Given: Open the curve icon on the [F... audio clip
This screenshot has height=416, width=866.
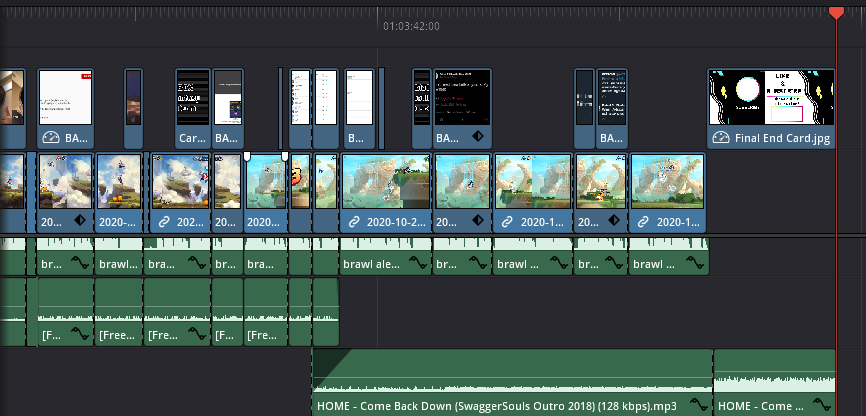Looking at the screenshot, I should (x=80, y=335).
